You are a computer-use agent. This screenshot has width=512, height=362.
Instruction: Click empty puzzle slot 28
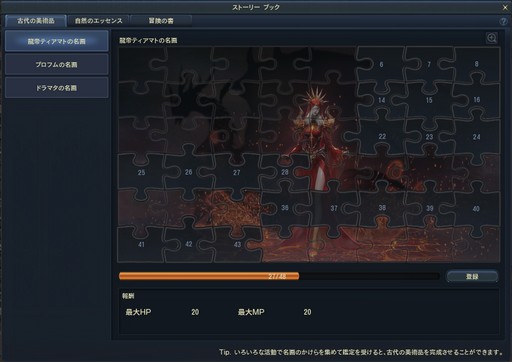[285, 172]
